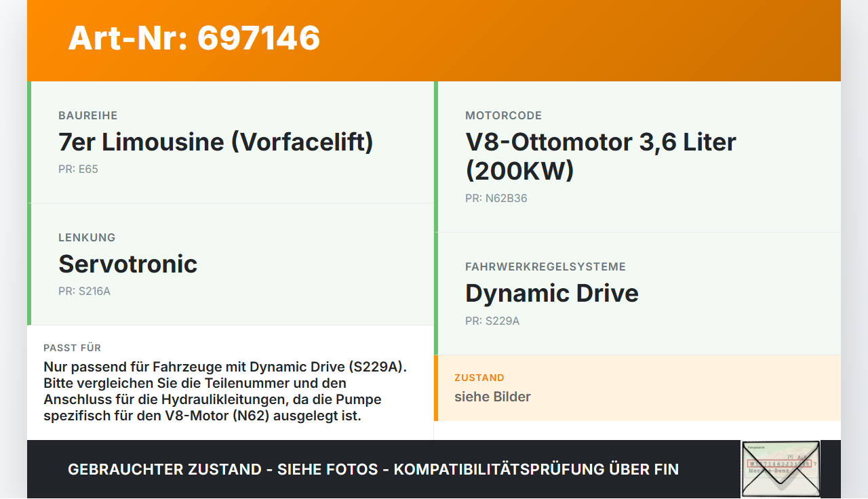868x499 pixels.
Task: Click the MOTORCODE label
Action: point(504,116)
